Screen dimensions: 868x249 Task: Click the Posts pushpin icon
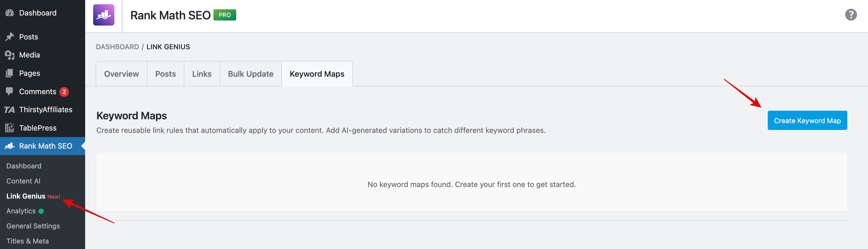tap(9, 37)
